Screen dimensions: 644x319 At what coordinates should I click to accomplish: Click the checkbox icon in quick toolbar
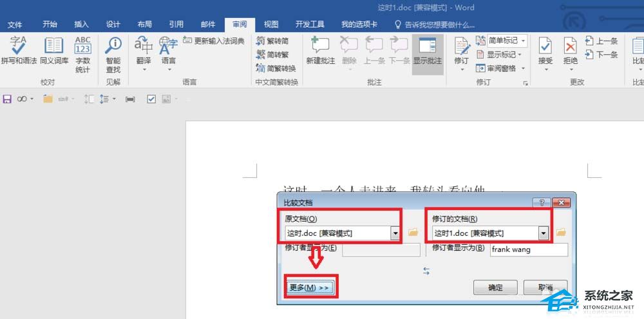point(151,99)
